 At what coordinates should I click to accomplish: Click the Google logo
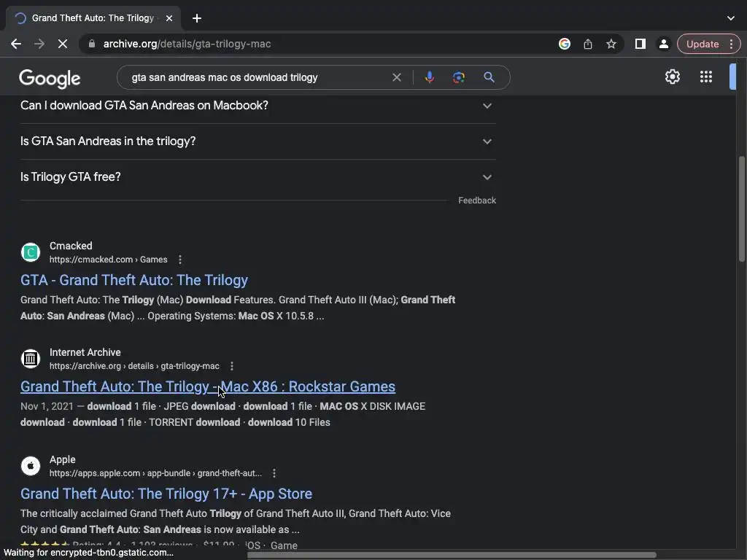coord(50,79)
